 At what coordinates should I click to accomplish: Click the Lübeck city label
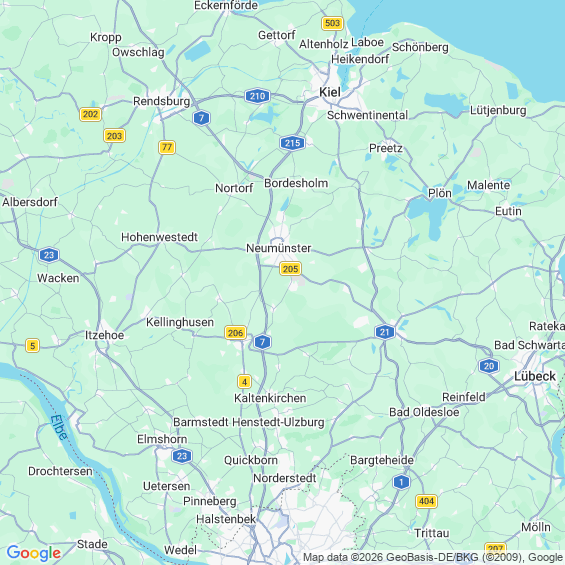coord(535,377)
